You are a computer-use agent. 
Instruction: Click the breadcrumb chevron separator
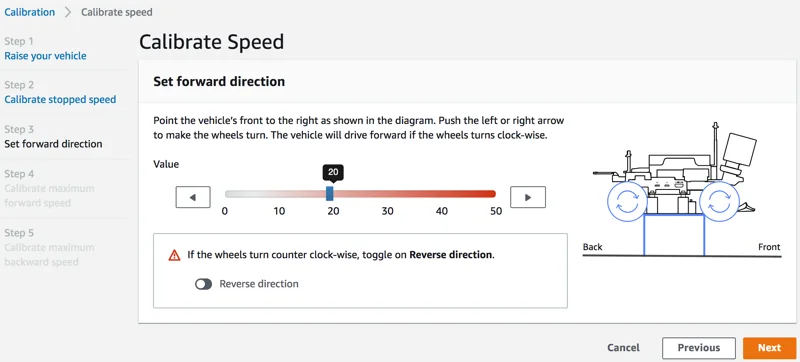(68, 12)
